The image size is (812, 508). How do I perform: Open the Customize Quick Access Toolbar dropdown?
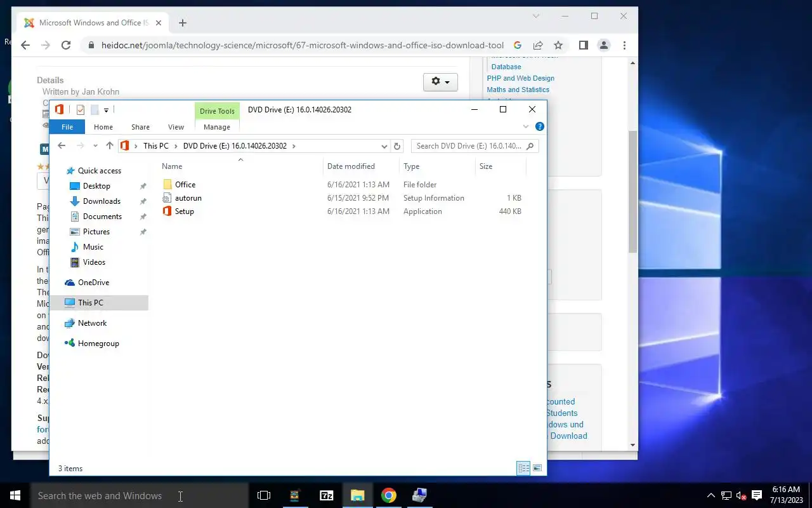pos(106,110)
